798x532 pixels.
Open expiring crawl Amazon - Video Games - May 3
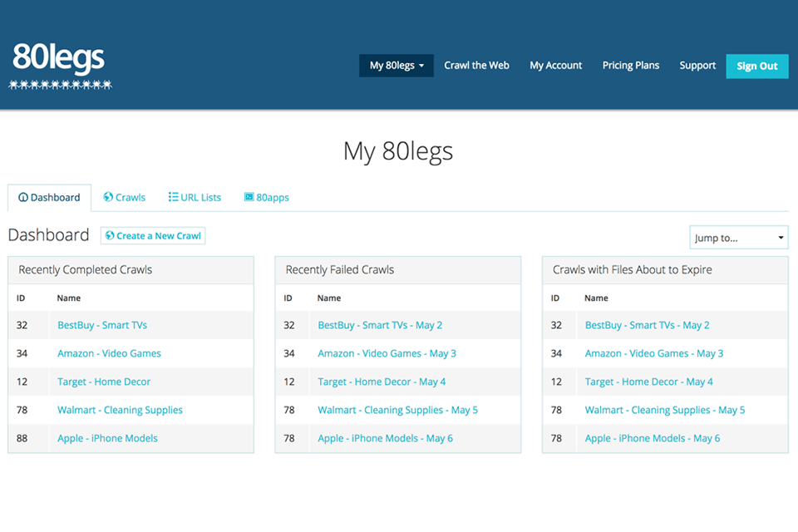tap(654, 353)
